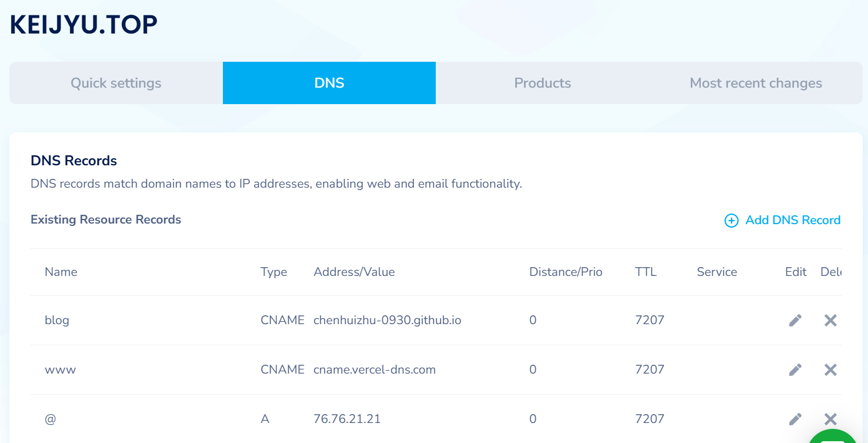
Task: Open the green chat widget
Action: [832, 436]
